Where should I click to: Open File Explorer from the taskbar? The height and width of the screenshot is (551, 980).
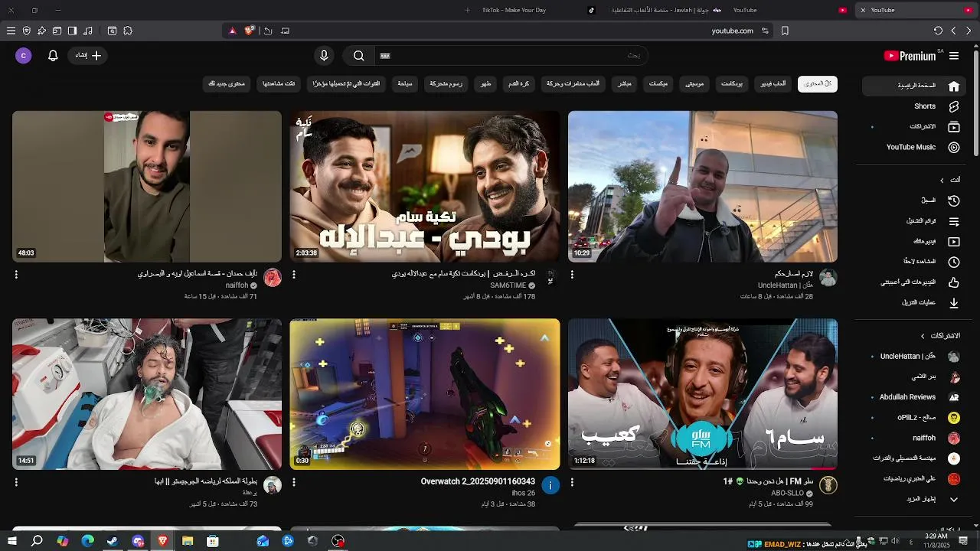click(188, 541)
